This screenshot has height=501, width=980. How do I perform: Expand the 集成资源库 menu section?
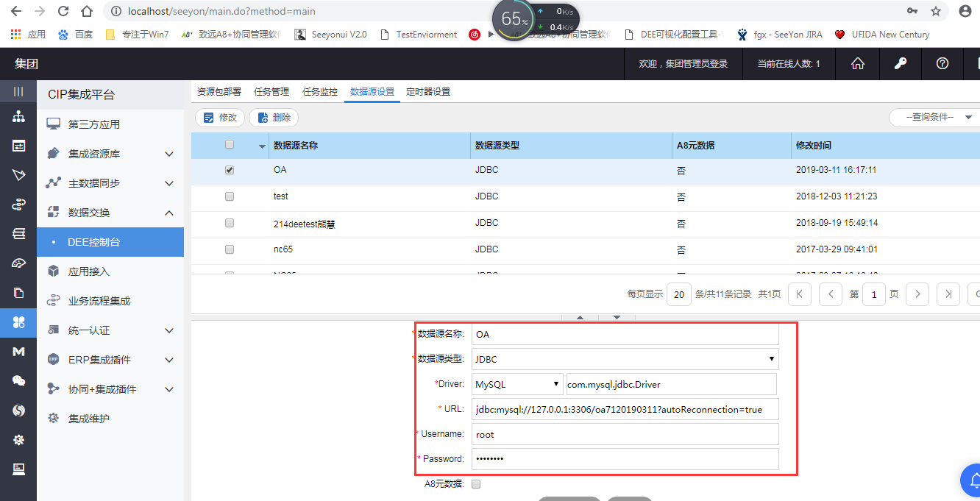168,154
